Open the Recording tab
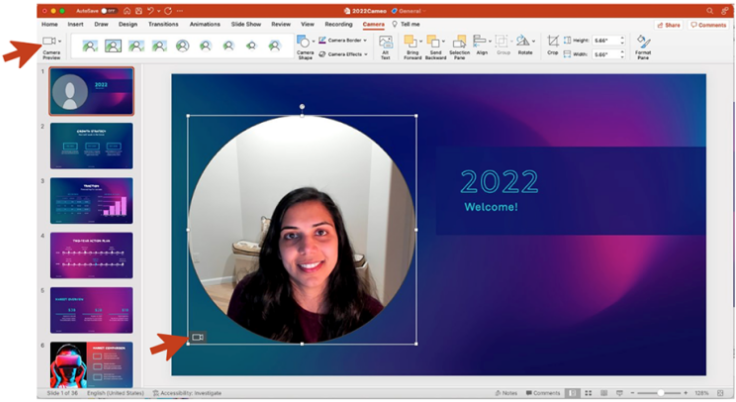 point(338,24)
